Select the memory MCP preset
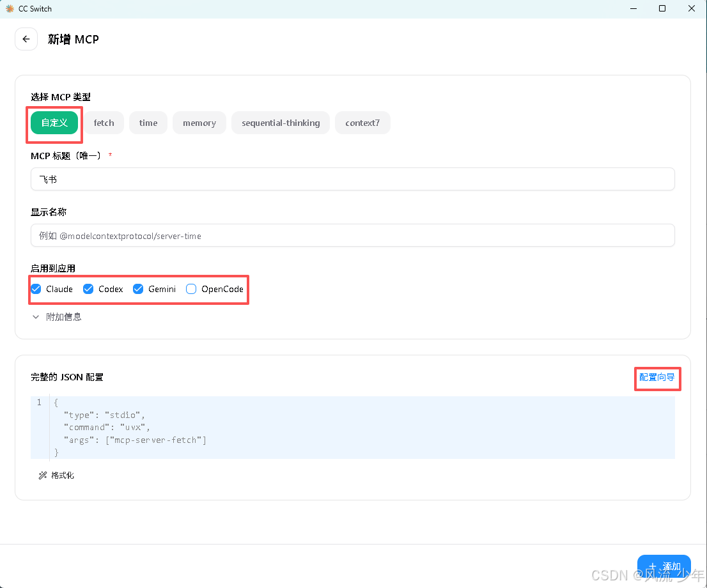 [x=199, y=123]
